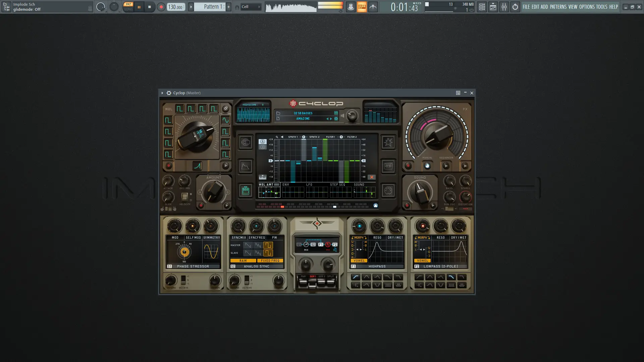Open the envelope page button
This screenshot has height=362, width=644.
[x=246, y=167]
